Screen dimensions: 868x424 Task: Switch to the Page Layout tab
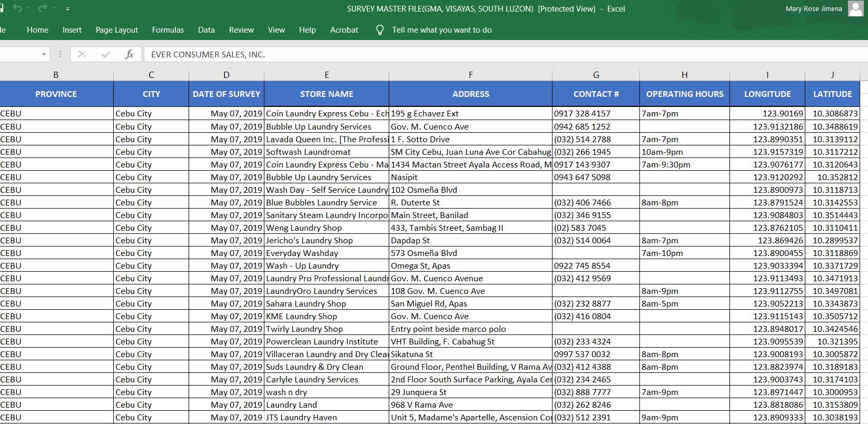point(117,30)
